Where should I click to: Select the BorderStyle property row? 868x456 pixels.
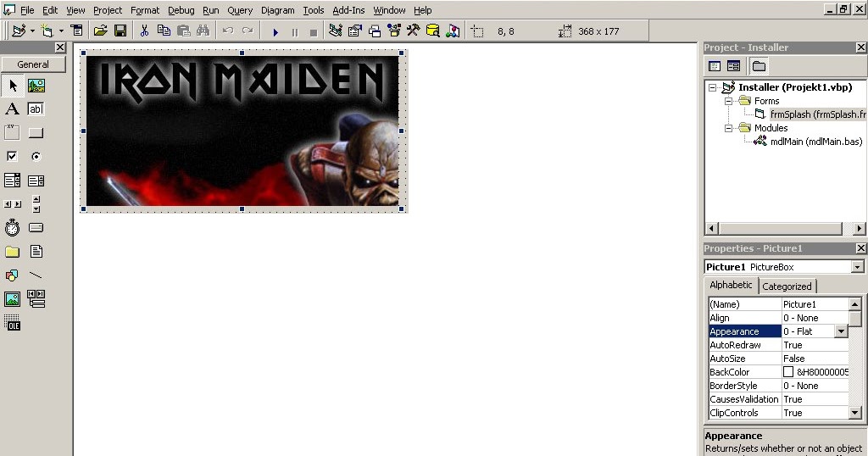(x=778, y=386)
